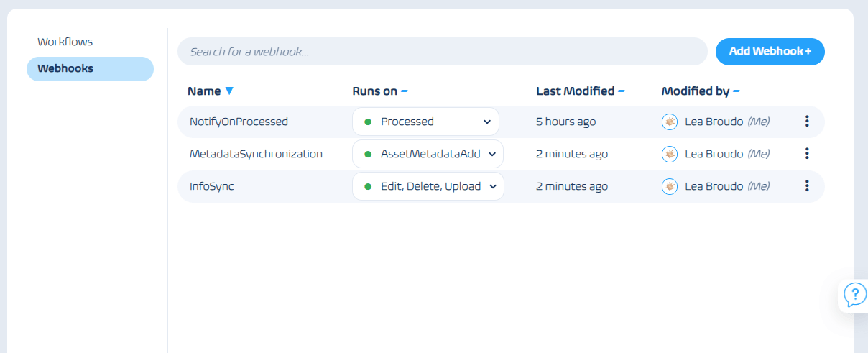
Task: Switch to the Workflows section
Action: click(x=65, y=42)
